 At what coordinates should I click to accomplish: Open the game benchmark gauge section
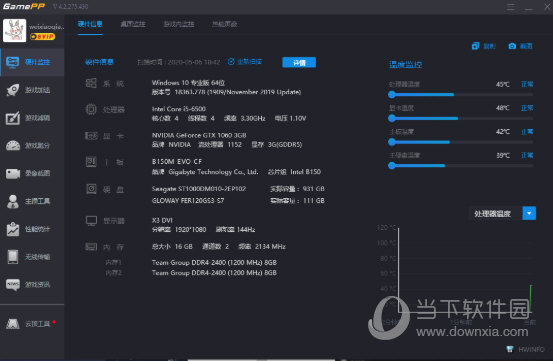click(x=32, y=145)
